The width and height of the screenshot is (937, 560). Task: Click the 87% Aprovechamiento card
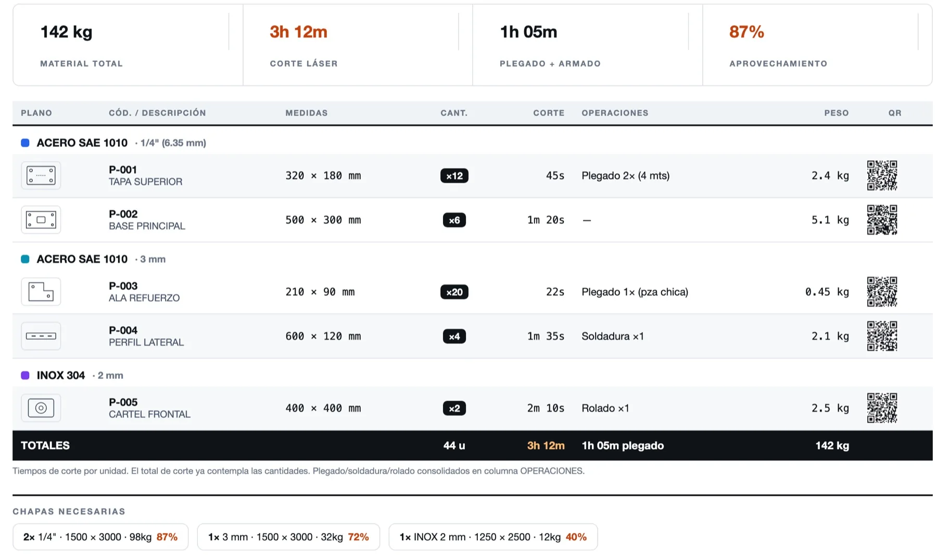(817, 45)
